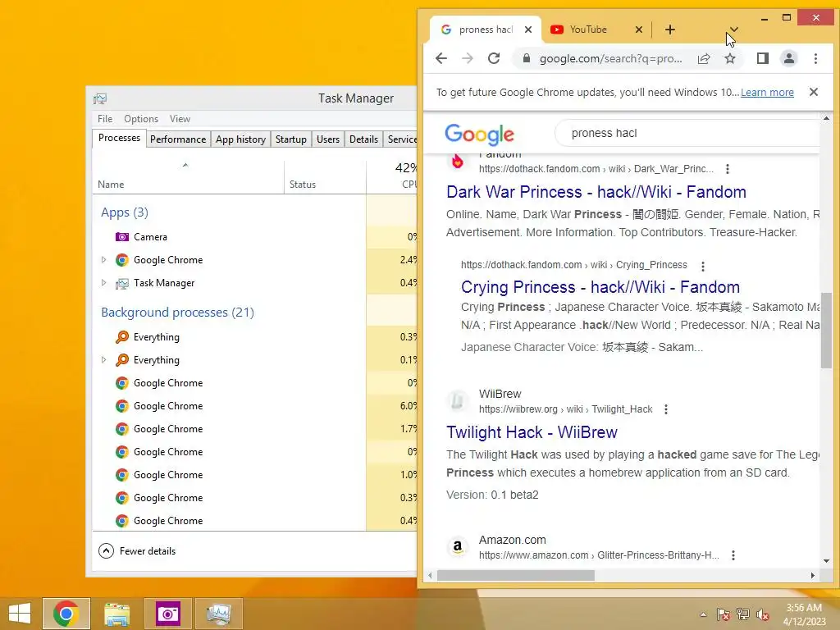
Task: Open more options for WiiBrew result
Action: click(x=666, y=410)
